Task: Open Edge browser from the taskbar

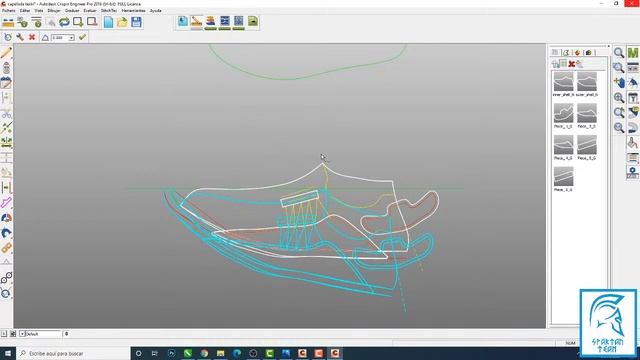Action: pyautogui.click(x=237, y=353)
